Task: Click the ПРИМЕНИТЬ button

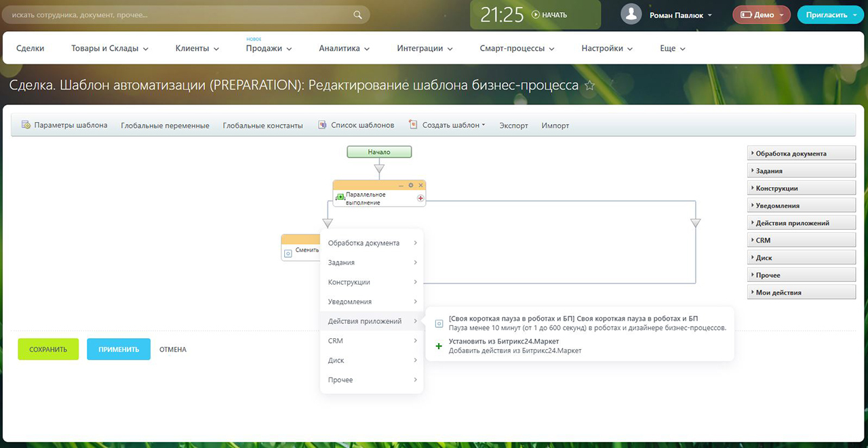Action: coord(119,349)
